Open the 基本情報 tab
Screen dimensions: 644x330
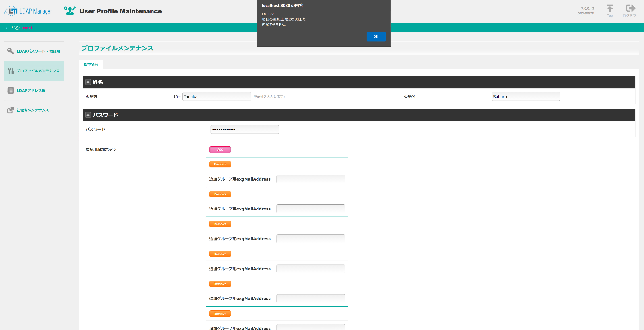tap(91, 64)
